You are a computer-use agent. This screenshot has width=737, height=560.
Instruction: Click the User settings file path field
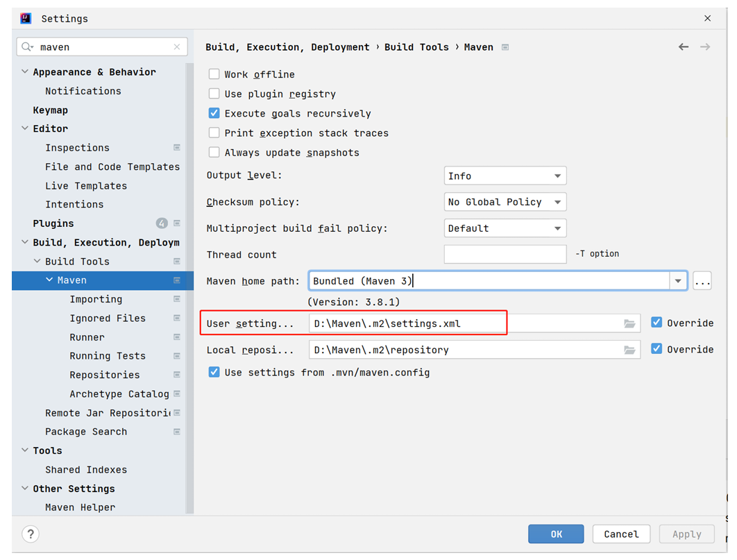tap(475, 323)
